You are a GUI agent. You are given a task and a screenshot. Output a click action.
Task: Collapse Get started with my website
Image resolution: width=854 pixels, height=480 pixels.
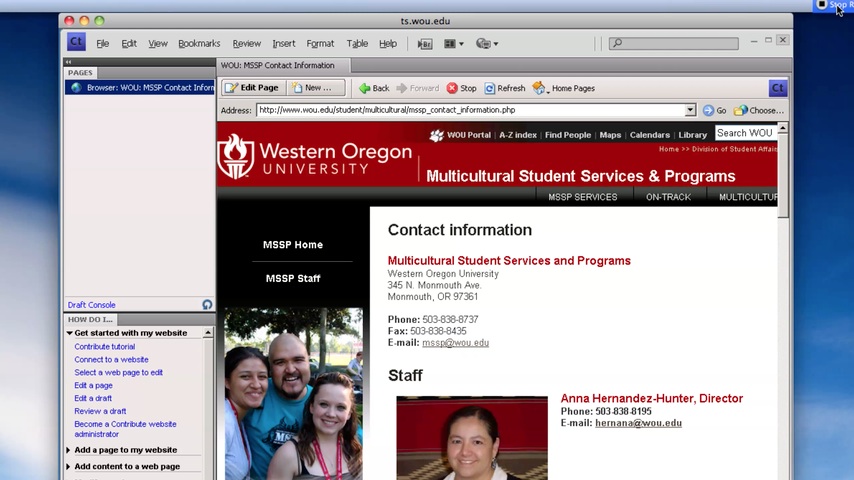point(69,333)
